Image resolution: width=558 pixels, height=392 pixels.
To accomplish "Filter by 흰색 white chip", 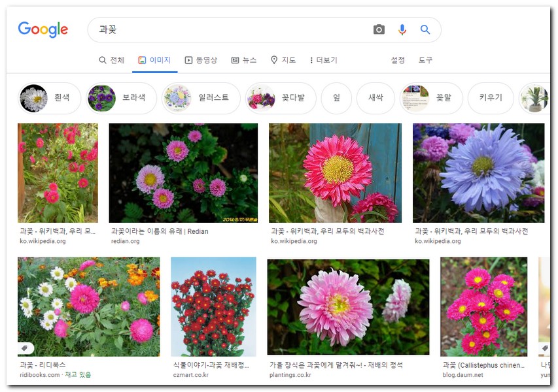I will [x=50, y=98].
